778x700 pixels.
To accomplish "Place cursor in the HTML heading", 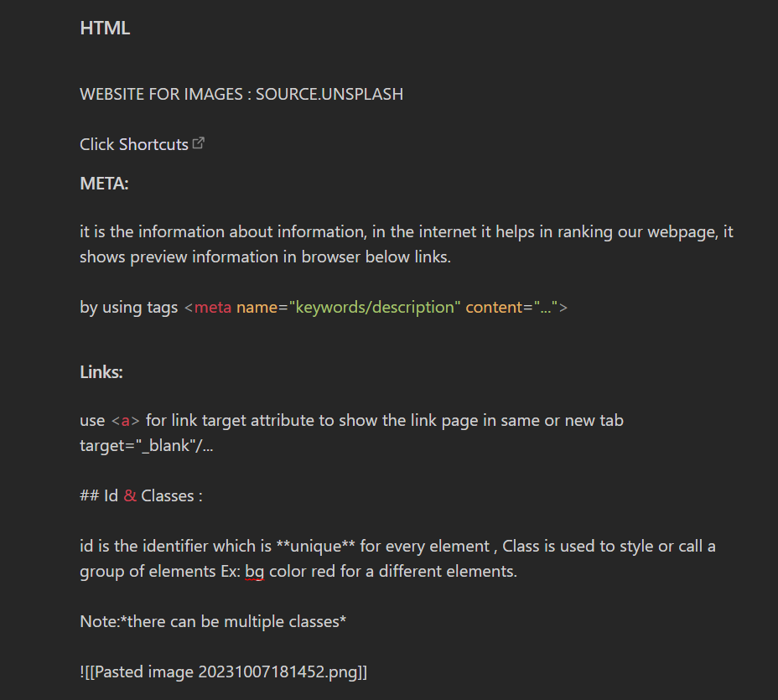I will tap(105, 29).
